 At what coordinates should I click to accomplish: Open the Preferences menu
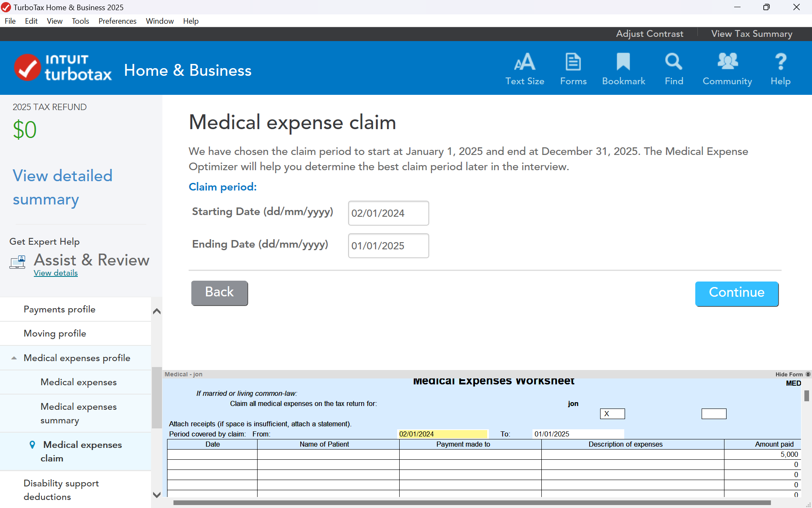coord(117,21)
